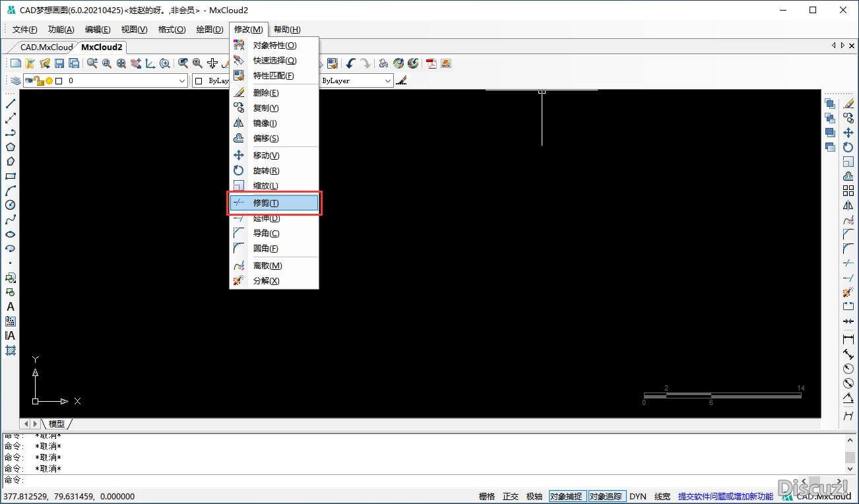Open the 绘图(D) menu

click(210, 30)
